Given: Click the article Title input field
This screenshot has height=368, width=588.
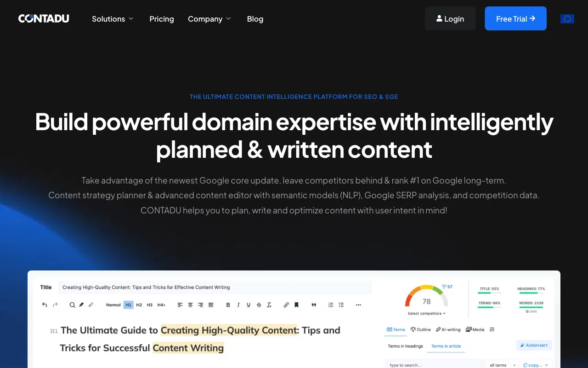Looking at the screenshot, I should tap(214, 287).
